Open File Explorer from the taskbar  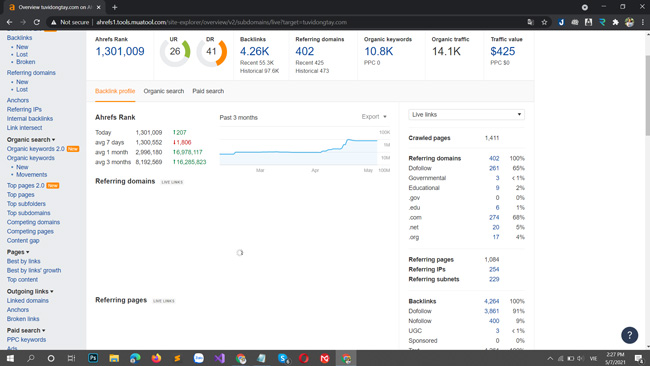click(x=114, y=358)
